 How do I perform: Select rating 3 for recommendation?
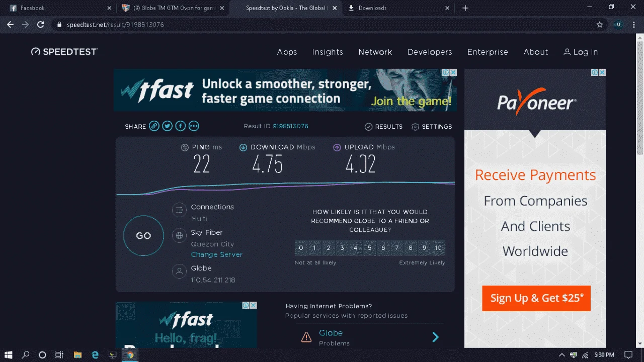point(342,248)
